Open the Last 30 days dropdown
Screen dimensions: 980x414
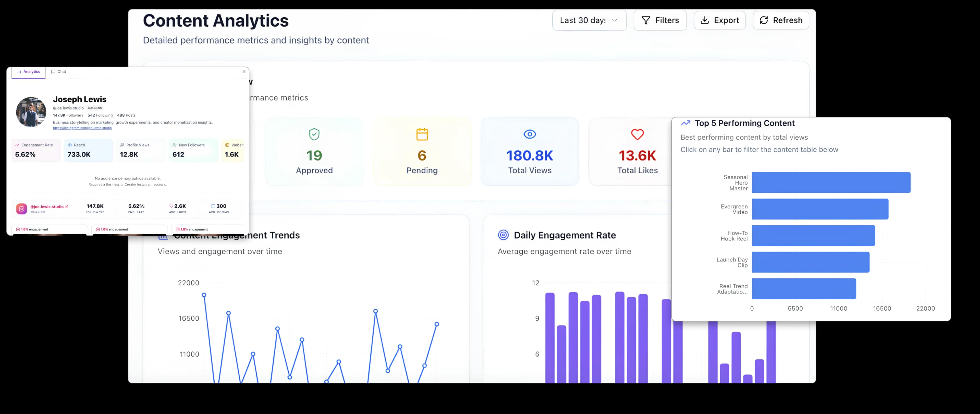point(589,20)
